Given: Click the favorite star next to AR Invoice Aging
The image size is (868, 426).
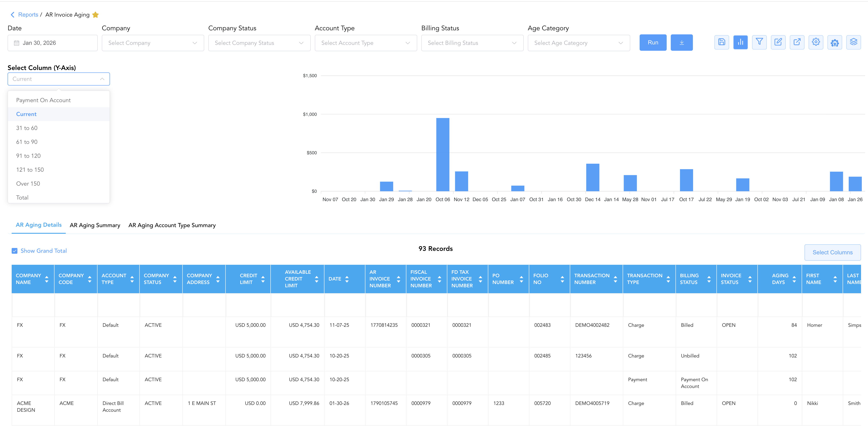Looking at the screenshot, I should pos(95,15).
